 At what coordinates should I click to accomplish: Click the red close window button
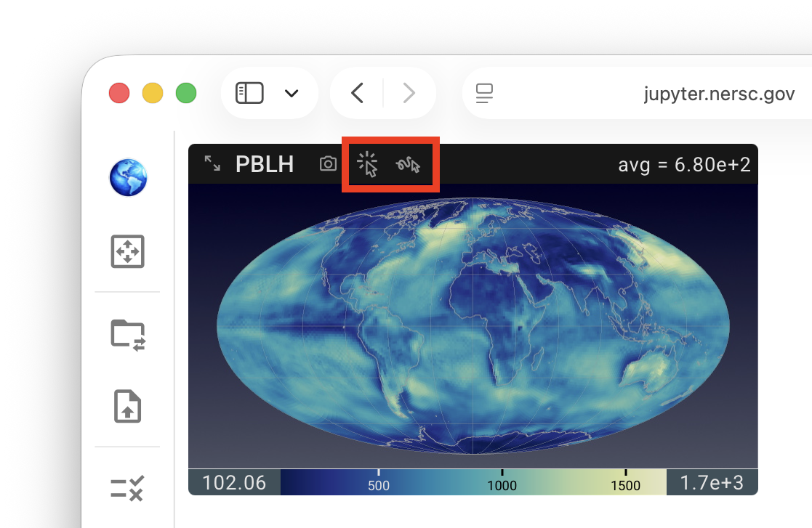pyautogui.click(x=119, y=93)
